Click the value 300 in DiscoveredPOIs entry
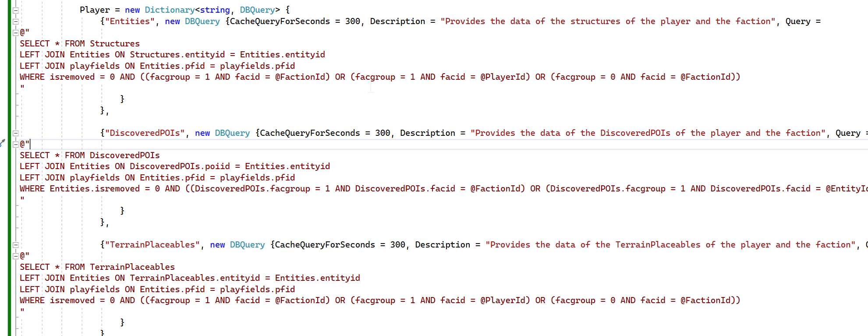 coord(383,133)
